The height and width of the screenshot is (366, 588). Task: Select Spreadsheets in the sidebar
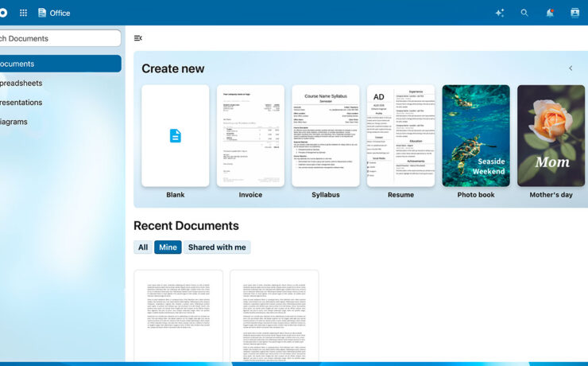point(60,83)
